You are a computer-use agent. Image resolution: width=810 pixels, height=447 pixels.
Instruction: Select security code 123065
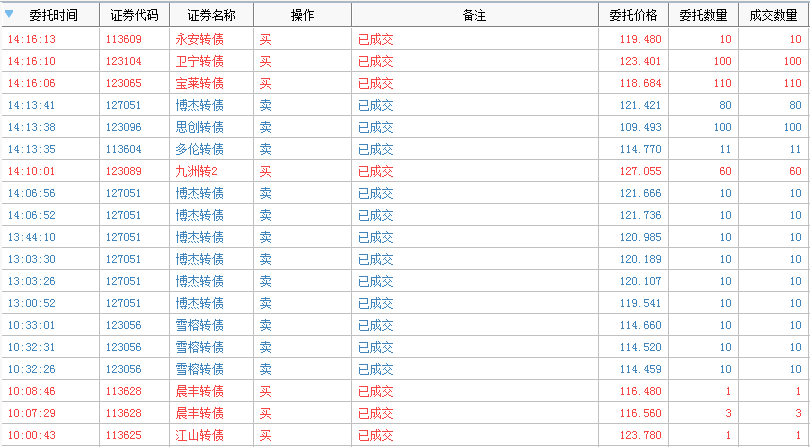(x=123, y=83)
